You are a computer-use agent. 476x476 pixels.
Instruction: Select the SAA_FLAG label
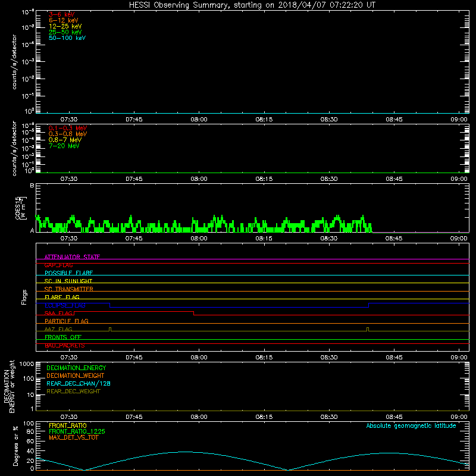(58, 313)
